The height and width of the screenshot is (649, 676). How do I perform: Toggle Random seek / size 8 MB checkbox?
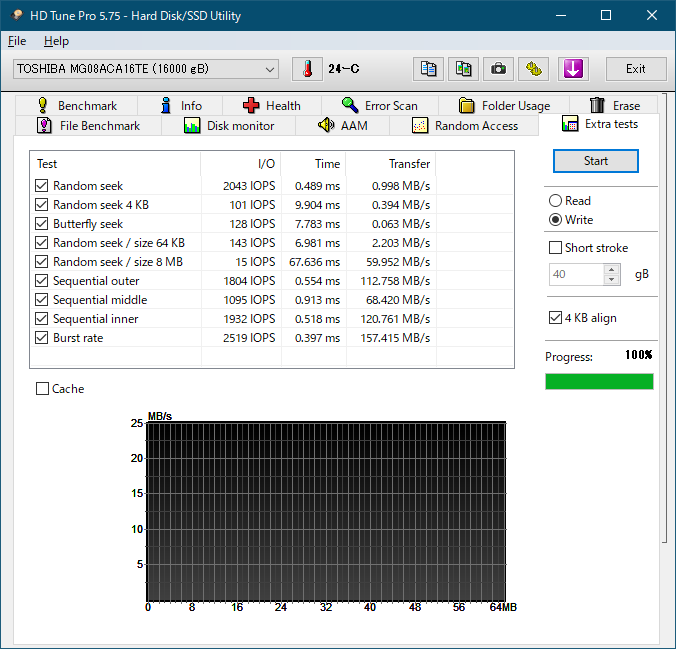[41, 262]
